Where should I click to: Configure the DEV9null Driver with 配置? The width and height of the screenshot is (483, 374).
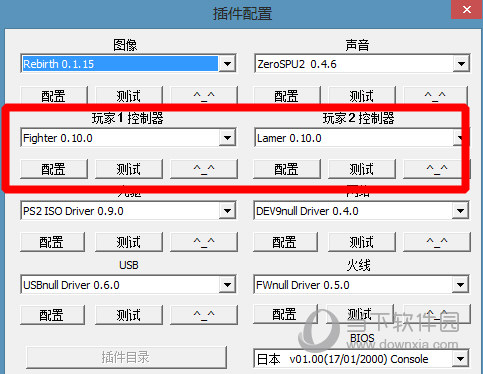click(x=285, y=242)
